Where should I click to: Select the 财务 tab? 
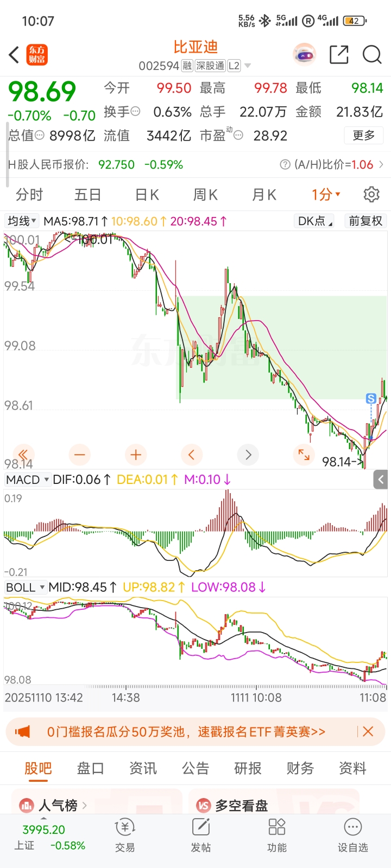pos(300,768)
